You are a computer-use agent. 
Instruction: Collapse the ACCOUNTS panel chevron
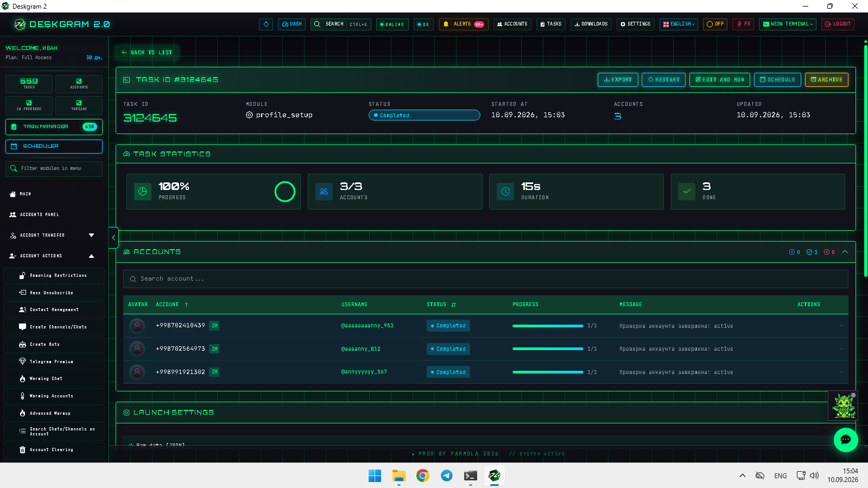pos(845,252)
